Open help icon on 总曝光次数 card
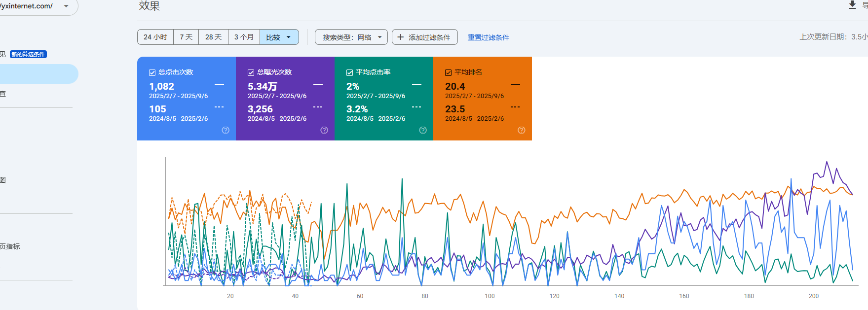868x310 pixels. tap(324, 130)
